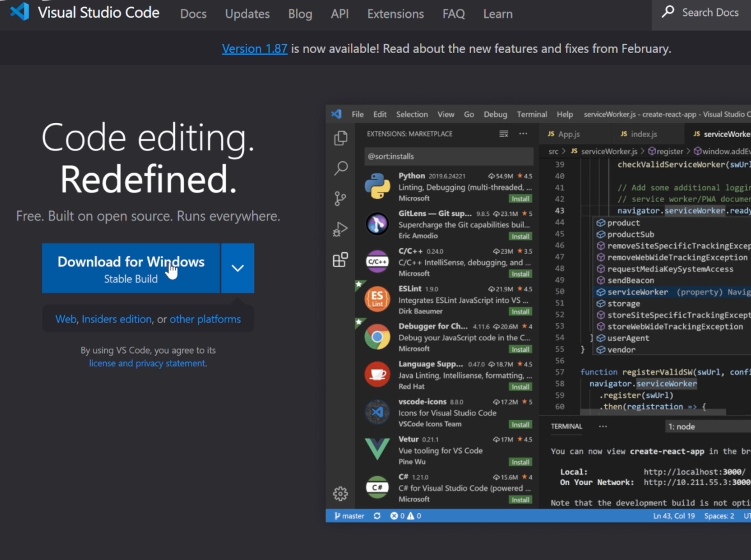This screenshot has height=560, width=751.
Task: Click the C/C++ extension icon
Action: pos(377,261)
